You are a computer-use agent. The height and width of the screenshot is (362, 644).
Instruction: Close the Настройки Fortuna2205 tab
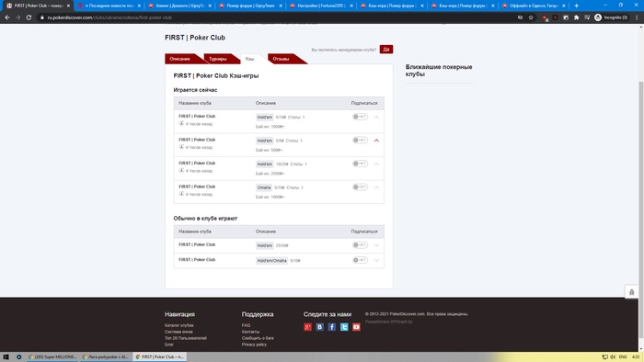(351, 6)
